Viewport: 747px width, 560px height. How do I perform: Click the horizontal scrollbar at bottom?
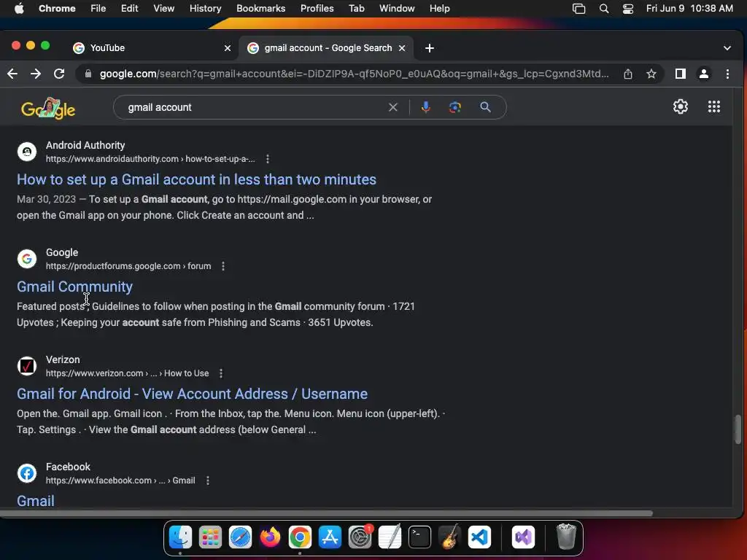326,513
